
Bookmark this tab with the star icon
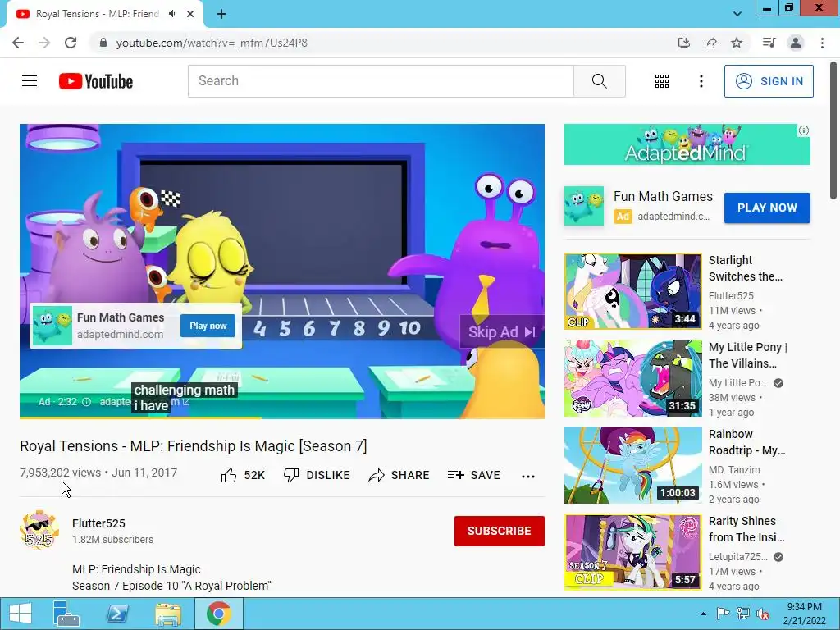[737, 43]
